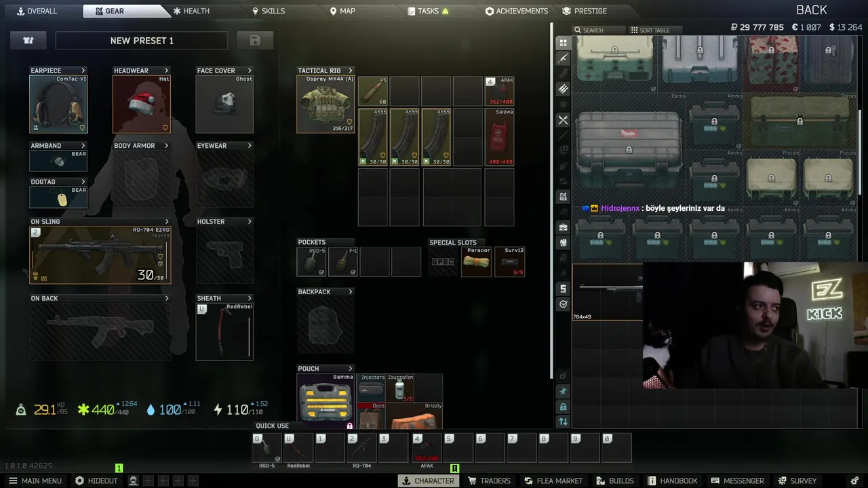Go back with the BACK button
Viewport: 868px width, 488px height.
(x=812, y=10)
